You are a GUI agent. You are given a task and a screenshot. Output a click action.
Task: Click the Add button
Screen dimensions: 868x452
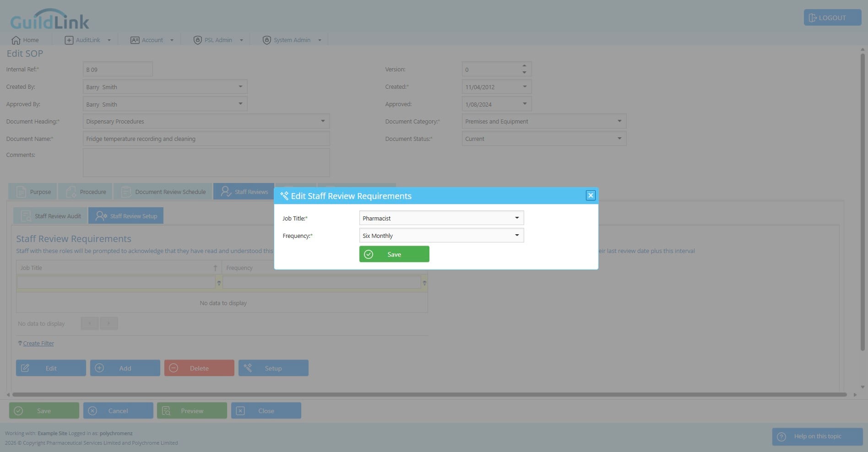tap(125, 368)
